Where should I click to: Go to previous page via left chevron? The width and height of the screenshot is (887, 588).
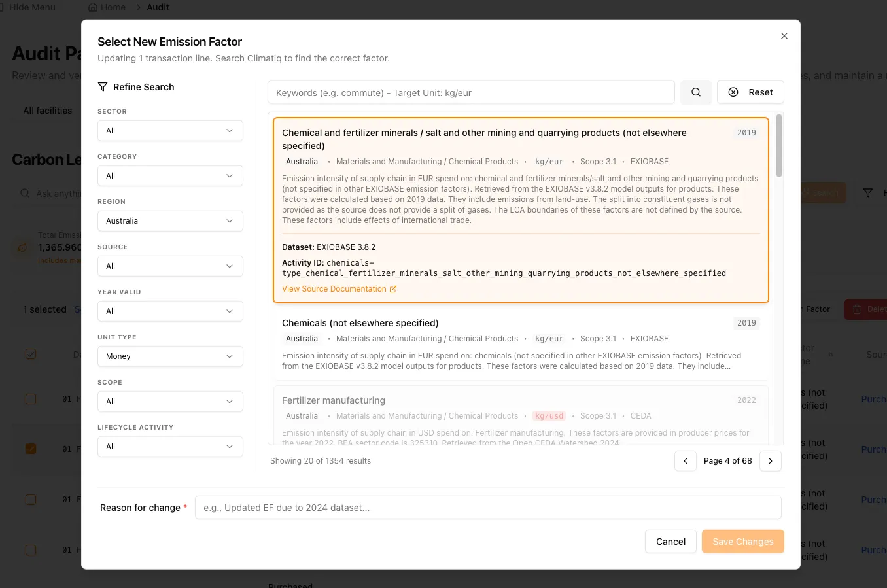[x=685, y=460]
